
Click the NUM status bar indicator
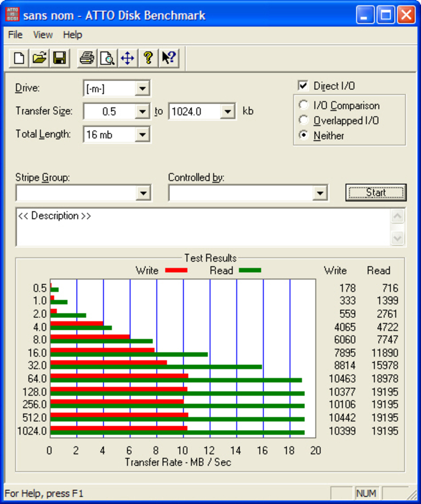coord(366,494)
